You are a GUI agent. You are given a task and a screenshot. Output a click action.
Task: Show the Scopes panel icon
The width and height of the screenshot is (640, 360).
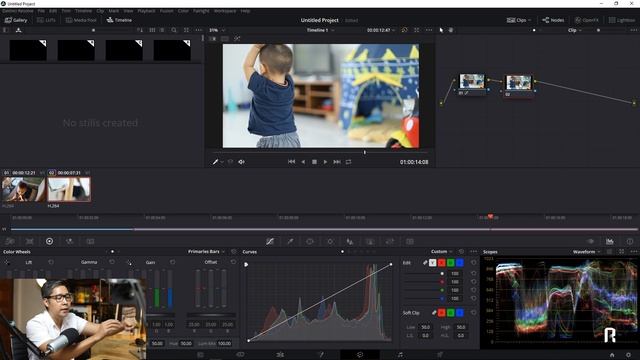click(610, 241)
